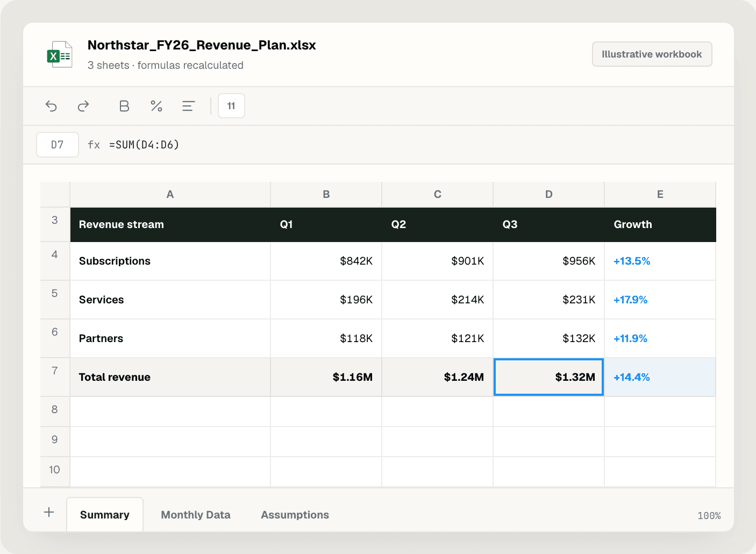The image size is (756, 554).
Task: Add a new sheet with plus icon
Action: click(49, 512)
